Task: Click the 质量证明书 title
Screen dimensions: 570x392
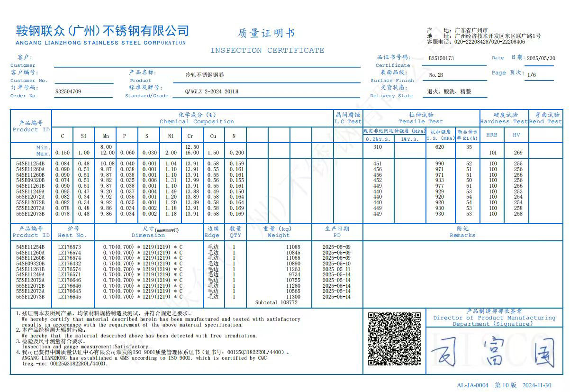Action: pos(266,33)
